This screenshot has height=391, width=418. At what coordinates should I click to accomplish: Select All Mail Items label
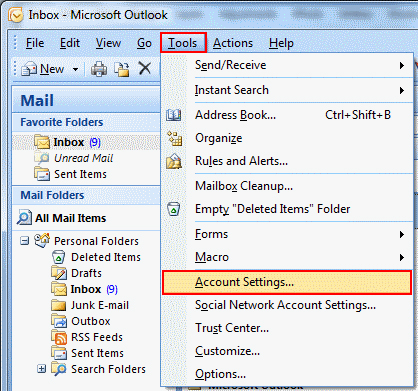pos(71,218)
